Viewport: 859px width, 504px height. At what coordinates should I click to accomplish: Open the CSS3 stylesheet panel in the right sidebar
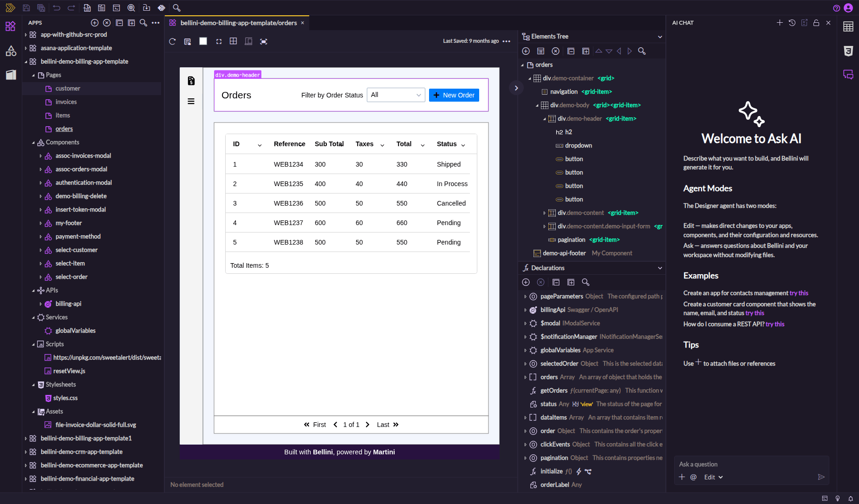pyautogui.click(x=848, y=51)
